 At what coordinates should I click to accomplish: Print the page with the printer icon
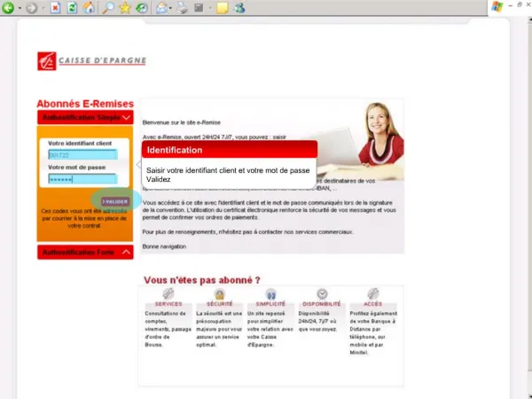point(182,8)
